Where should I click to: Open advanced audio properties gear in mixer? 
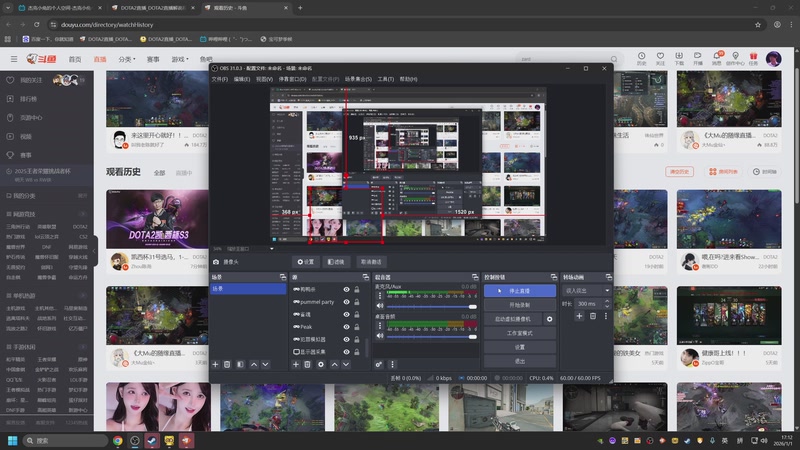[x=379, y=365]
